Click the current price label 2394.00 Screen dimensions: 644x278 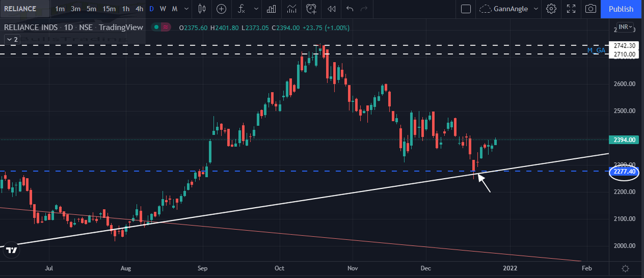point(623,140)
